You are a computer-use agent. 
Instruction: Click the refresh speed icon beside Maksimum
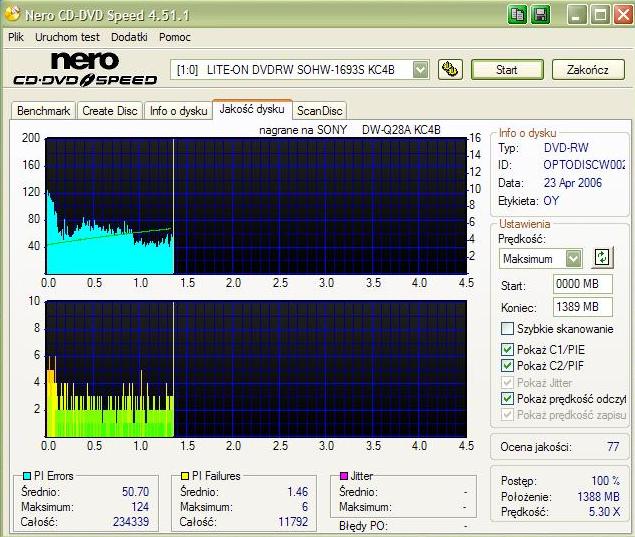pos(602,258)
